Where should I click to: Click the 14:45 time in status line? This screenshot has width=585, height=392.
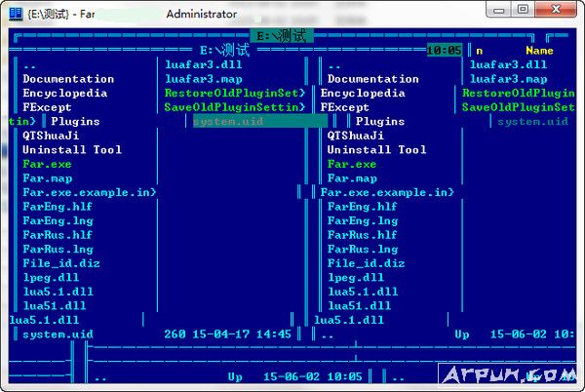pos(274,334)
